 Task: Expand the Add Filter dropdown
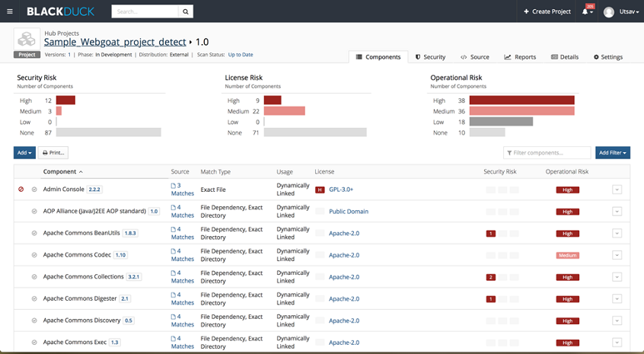pyautogui.click(x=612, y=153)
